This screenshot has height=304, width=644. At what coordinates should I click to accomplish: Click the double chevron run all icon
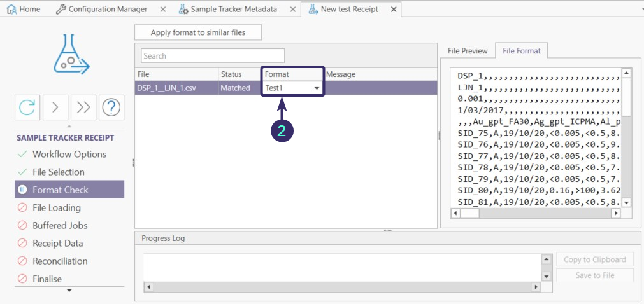83,107
